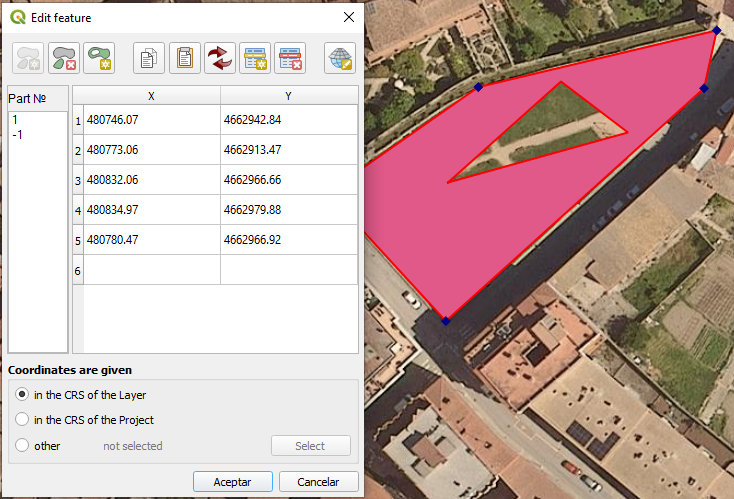Click the X cell containing 480746.07
734x499 pixels.
click(151, 120)
